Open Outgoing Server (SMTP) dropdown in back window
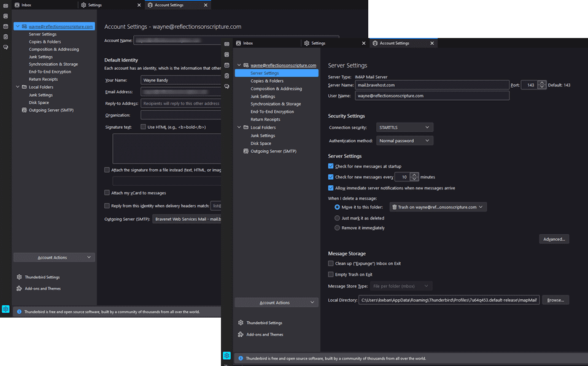The image size is (588, 366). pos(187,219)
